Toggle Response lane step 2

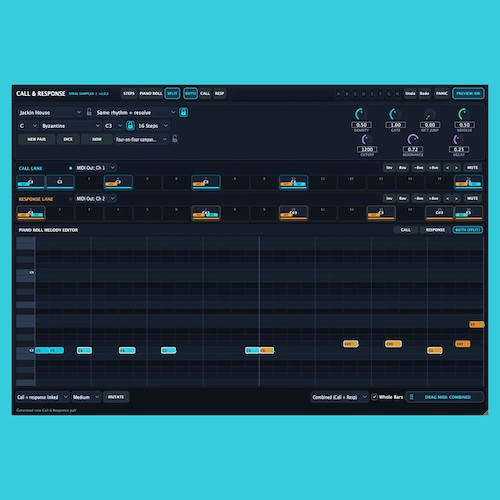[x=60, y=213]
